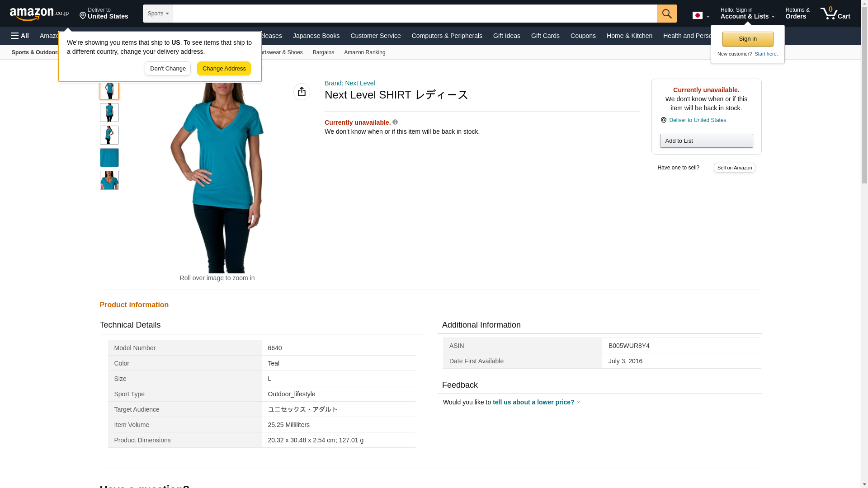868x488 pixels.
Task: Open the Gift Cards nav item
Action: [545, 36]
